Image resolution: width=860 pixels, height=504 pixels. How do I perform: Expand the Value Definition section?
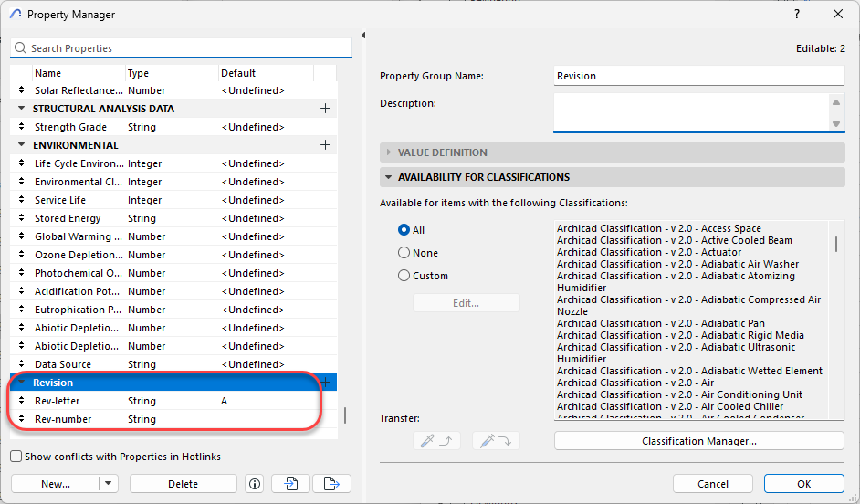click(388, 152)
